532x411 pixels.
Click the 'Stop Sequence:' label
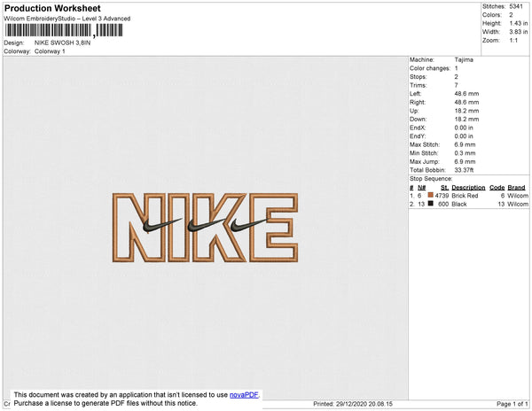(431, 179)
